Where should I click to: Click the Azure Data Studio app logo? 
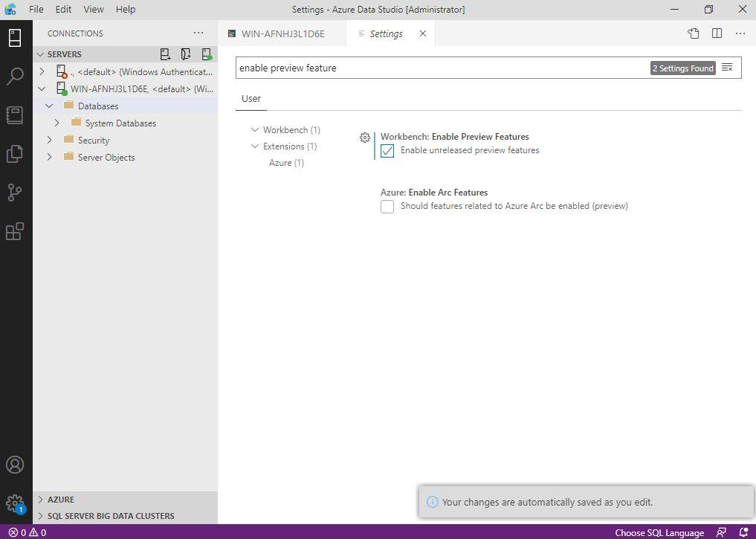(x=10, y=9)
